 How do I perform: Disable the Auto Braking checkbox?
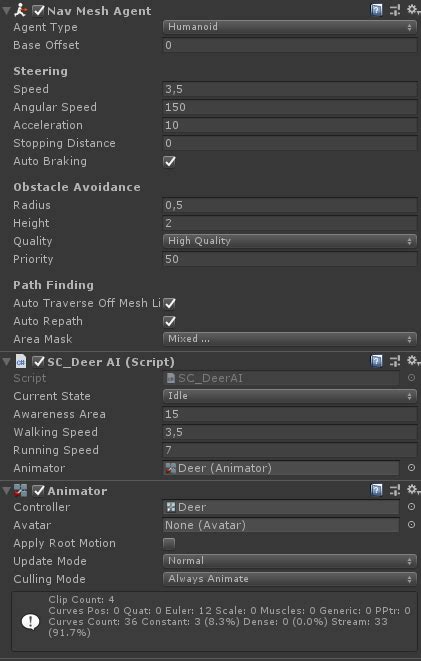coord(169,161)
